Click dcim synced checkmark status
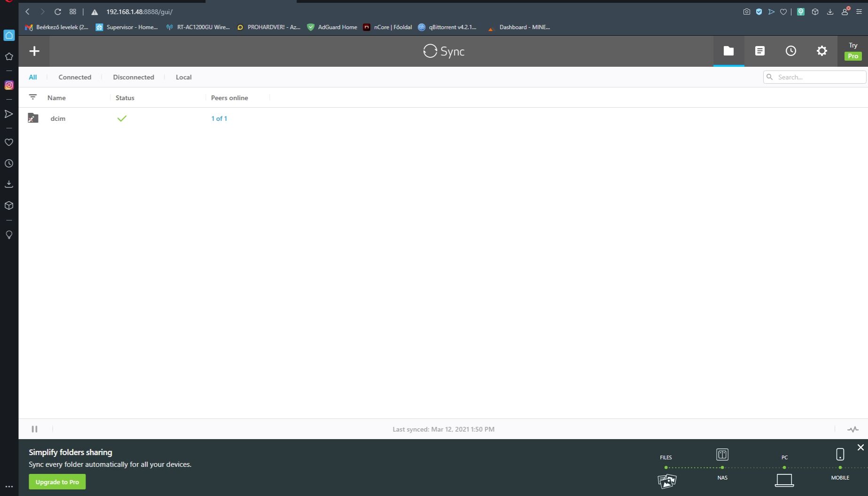 tap(122, 118)
